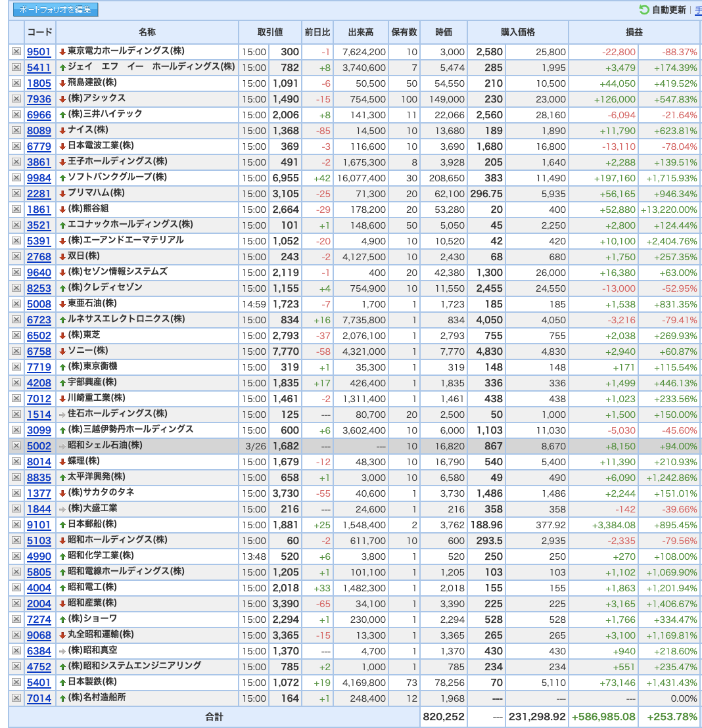This screenshot has width=702, height=728.
Task: Open stock code 7014 link
Action: [x=39, y=698]
